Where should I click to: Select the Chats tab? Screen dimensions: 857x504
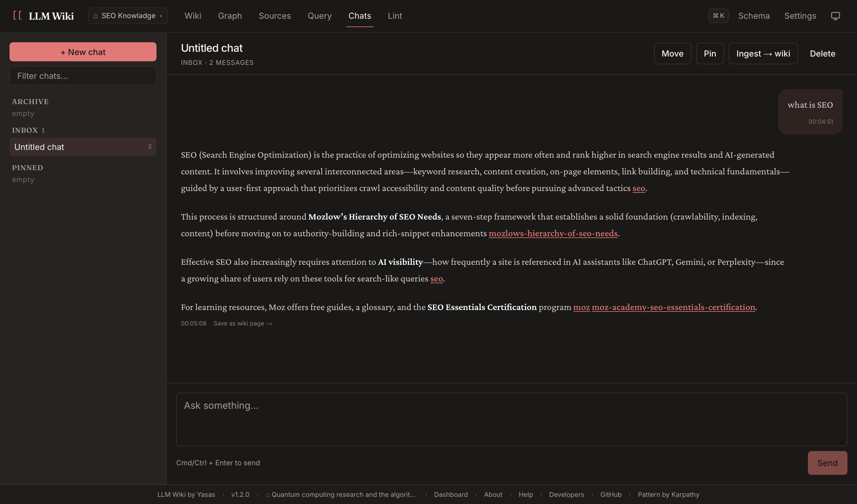click(360, 16)
